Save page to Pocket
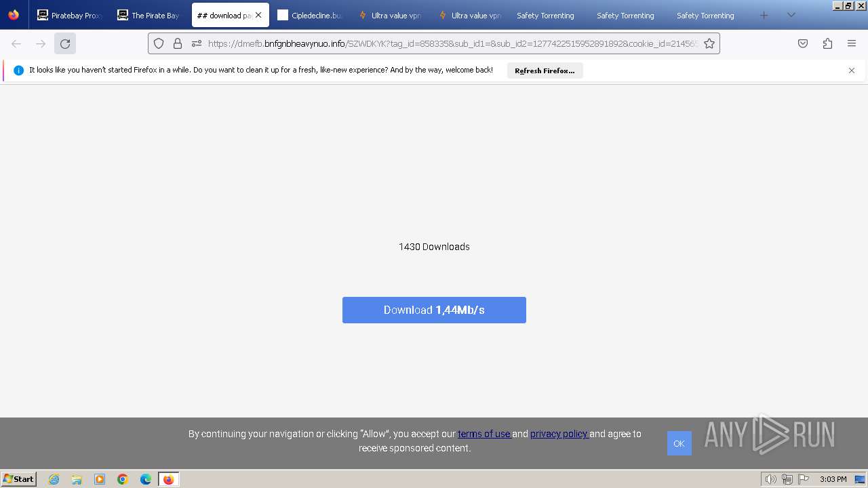Viewport: 868px width, 488px height. (x=803, y=43)
